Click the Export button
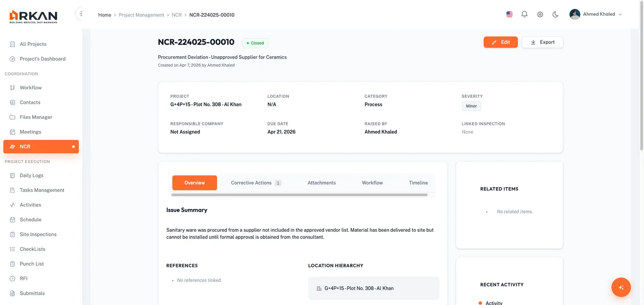644x305 pixels. 542,42
